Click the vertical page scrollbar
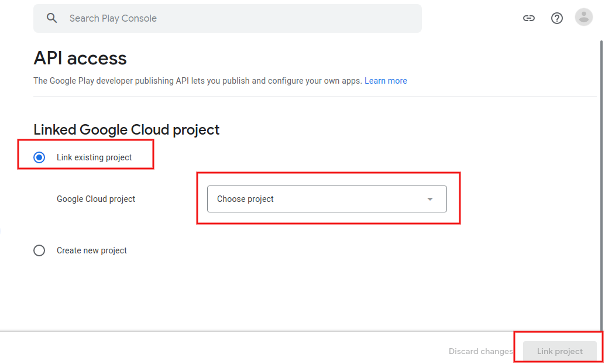605x364 pixels. (601, 186)
